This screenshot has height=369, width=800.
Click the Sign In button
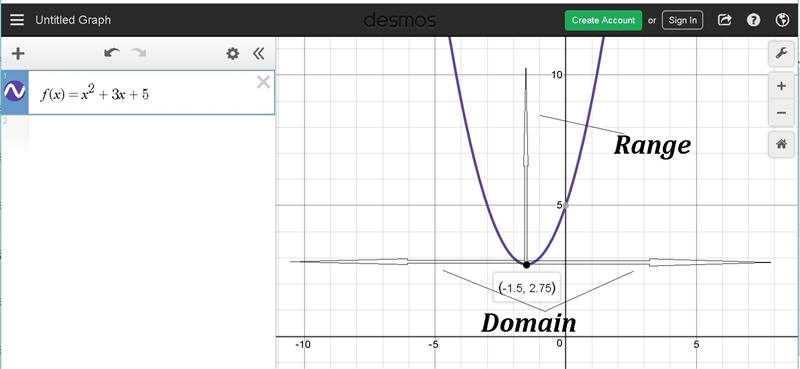pyautogui.click(x=683, y=20)
